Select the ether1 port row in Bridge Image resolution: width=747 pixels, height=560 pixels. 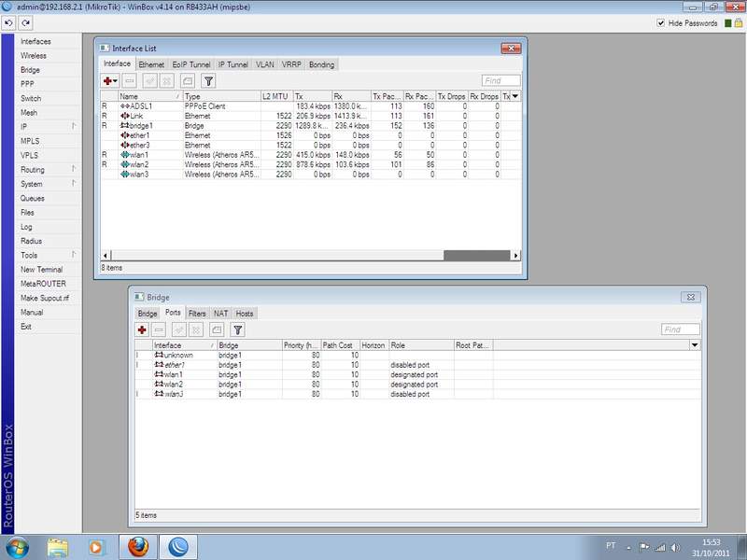point(417,365)
